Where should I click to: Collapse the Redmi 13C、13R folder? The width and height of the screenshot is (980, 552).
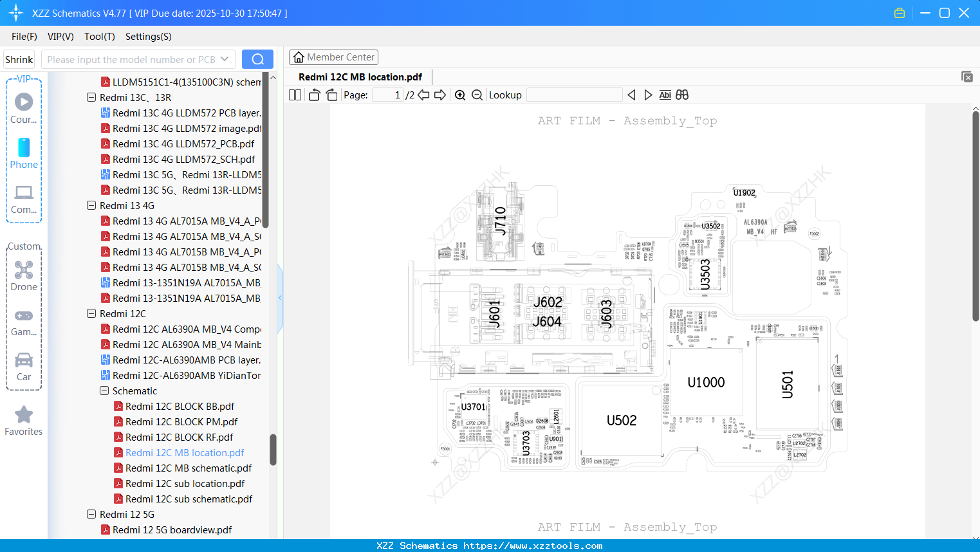click(x=91, y=98)
